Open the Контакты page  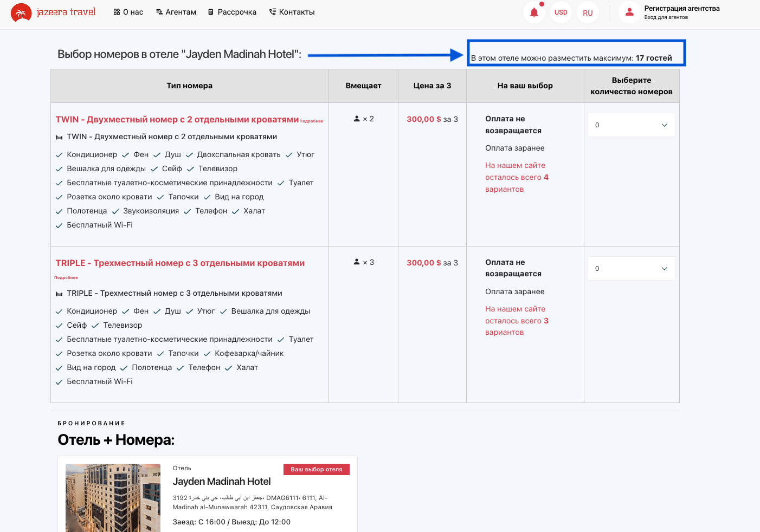point(292,12)
